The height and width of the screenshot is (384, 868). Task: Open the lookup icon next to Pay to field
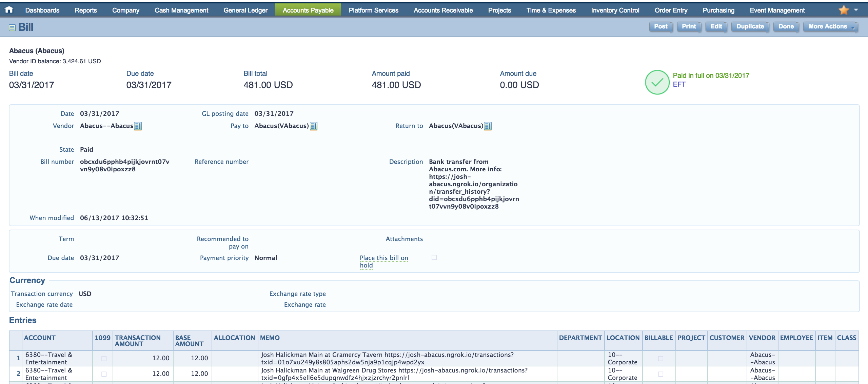(x=314, y=126)
